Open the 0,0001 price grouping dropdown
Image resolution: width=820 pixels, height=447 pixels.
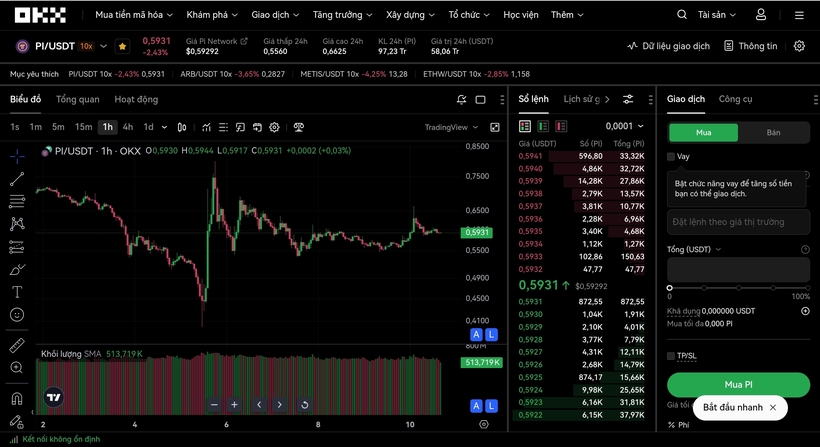[x=624, y=126]
